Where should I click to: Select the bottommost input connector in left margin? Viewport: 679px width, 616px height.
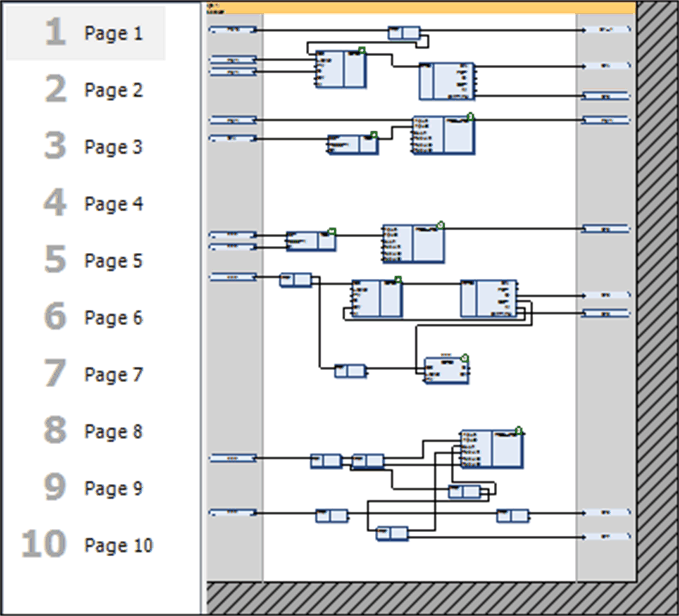click(232, 512)
